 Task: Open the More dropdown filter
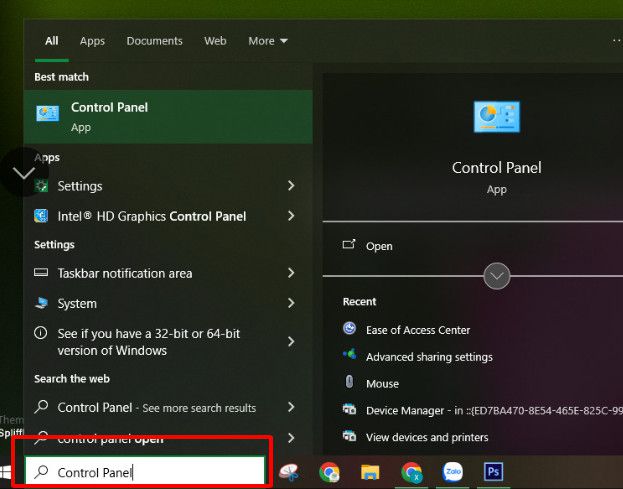click(268, 41)
